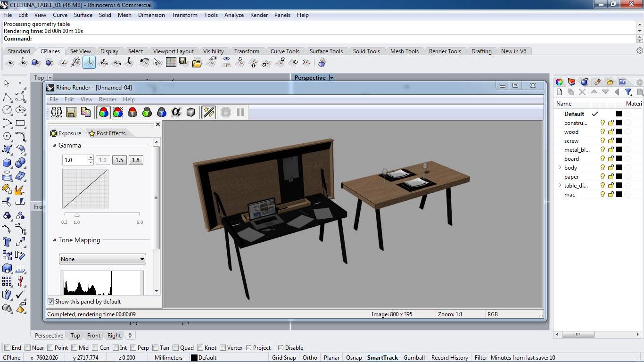Click color swatch of mac layer

(619, 195)
